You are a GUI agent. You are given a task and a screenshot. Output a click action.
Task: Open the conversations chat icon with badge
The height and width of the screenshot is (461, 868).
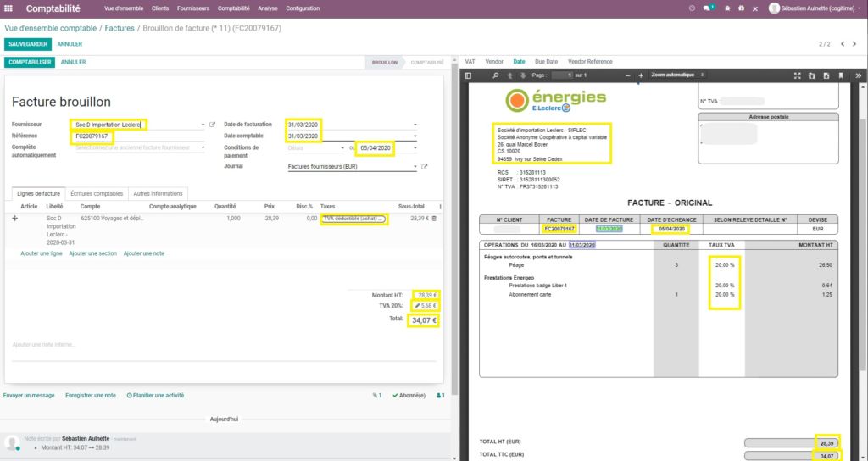(708, 8)
